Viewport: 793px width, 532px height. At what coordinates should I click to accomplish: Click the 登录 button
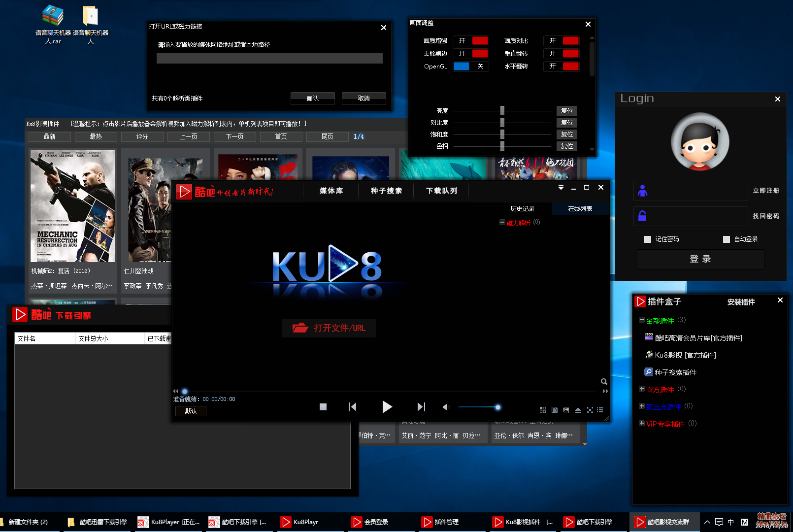coord(700,259)
